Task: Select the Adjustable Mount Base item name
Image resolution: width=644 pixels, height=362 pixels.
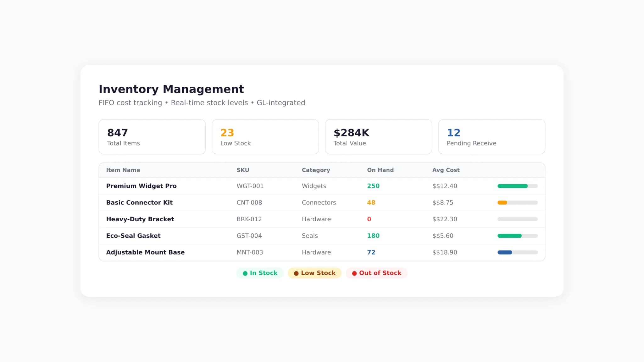Action: point(145,252)
